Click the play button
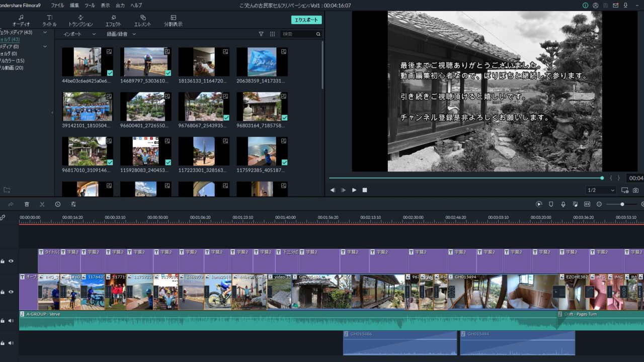The height and width of the screenshot is (362, 644). pos(354,190)
